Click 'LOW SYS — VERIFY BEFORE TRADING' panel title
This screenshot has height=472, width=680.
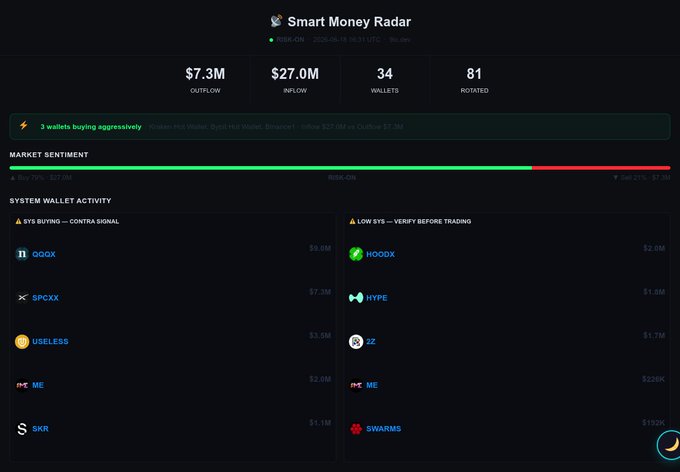(x=414, y=221)
